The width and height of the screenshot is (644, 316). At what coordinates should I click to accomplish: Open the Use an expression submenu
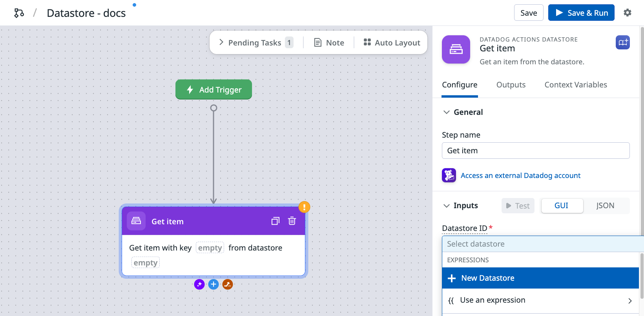coord(540,300)
